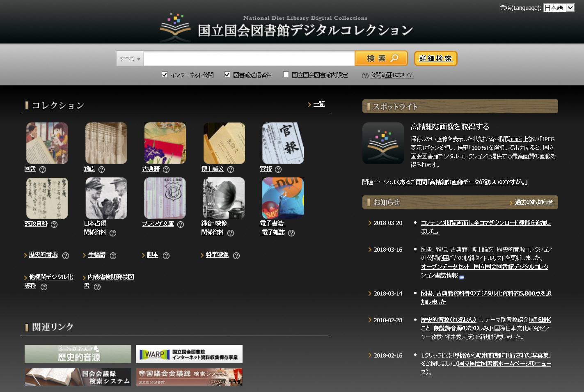Viewport: 584px width, 392px height.
Task: Click the help icon next to 科学映像
Action: pos(236,255)
